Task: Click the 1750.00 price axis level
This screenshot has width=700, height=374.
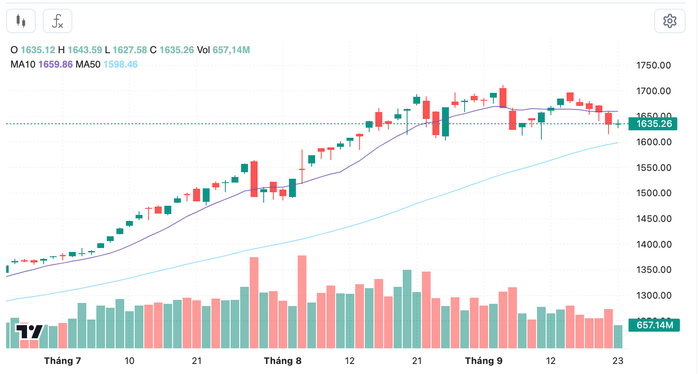Action: tap(654, 65)
